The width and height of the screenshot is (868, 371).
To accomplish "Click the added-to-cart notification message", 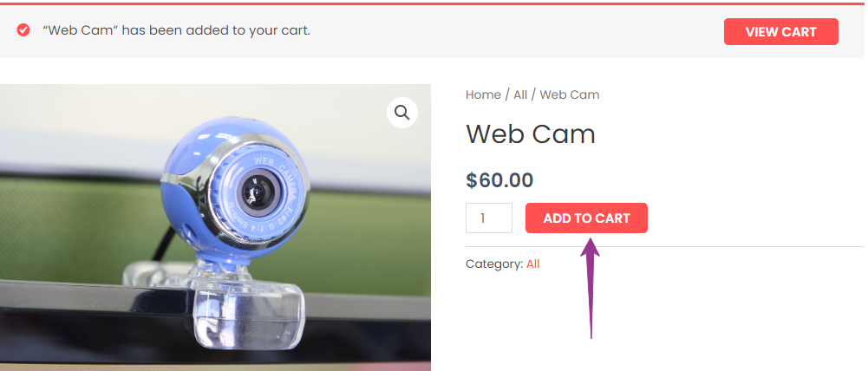I will click(x=177, y=29).
